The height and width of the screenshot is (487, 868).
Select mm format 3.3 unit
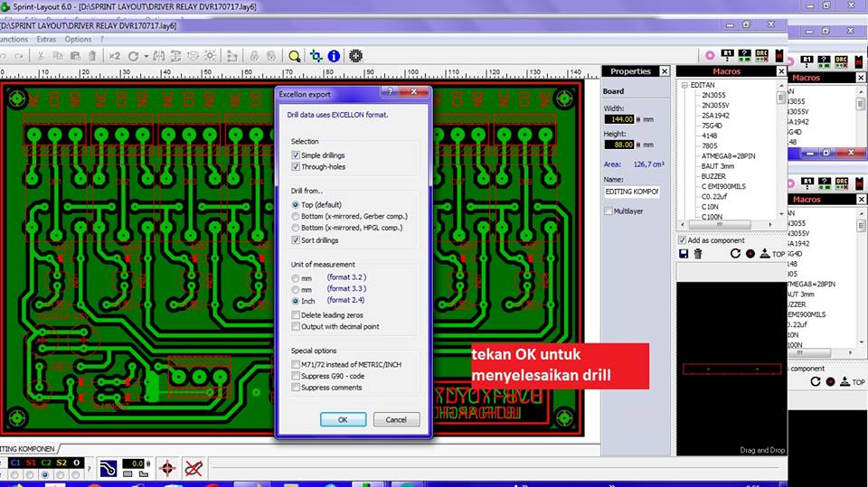296,290
